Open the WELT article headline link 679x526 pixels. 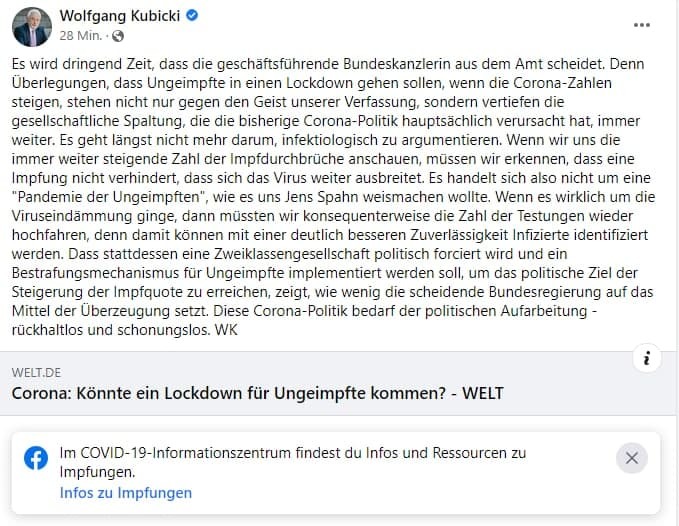click(x=257, y=393)
